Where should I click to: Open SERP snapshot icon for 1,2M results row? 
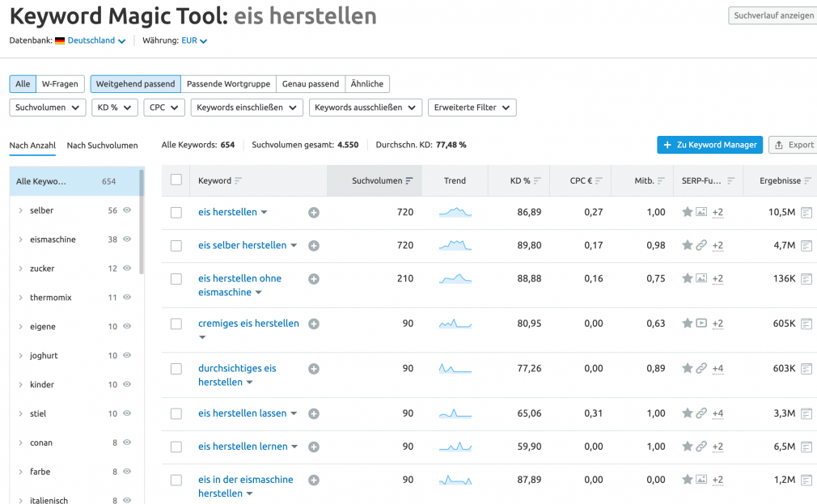pyautogui.click(x=806, y=480)
